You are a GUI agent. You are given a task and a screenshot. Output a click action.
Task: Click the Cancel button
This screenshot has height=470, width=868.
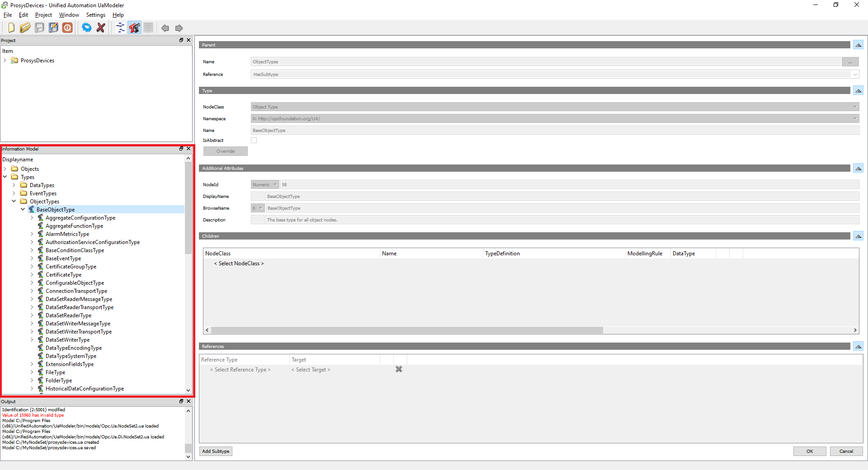[x=846, y=451]
